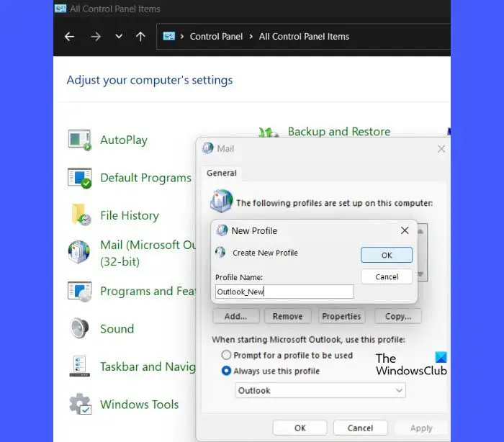This screenshot has height=442, width=504.
Task: Click the Create New Profile icon
Action: point(220,253)
